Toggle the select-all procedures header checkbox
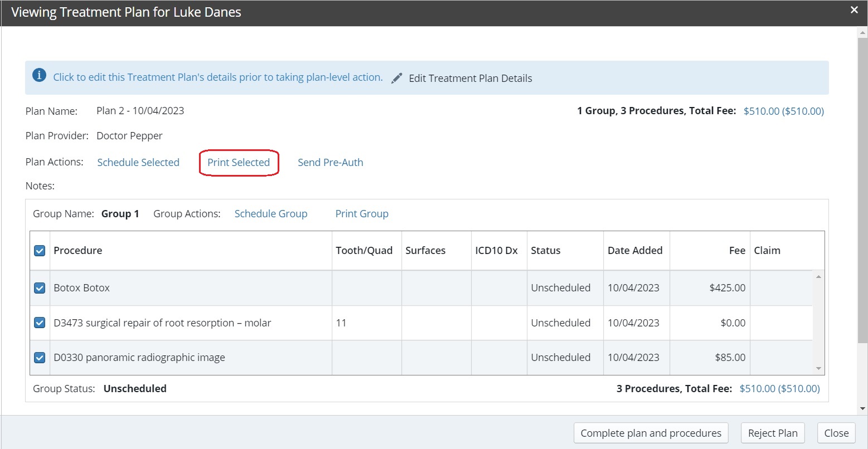Image resolution: width=868 pixels, height=449 pixels. click(40, 251)
